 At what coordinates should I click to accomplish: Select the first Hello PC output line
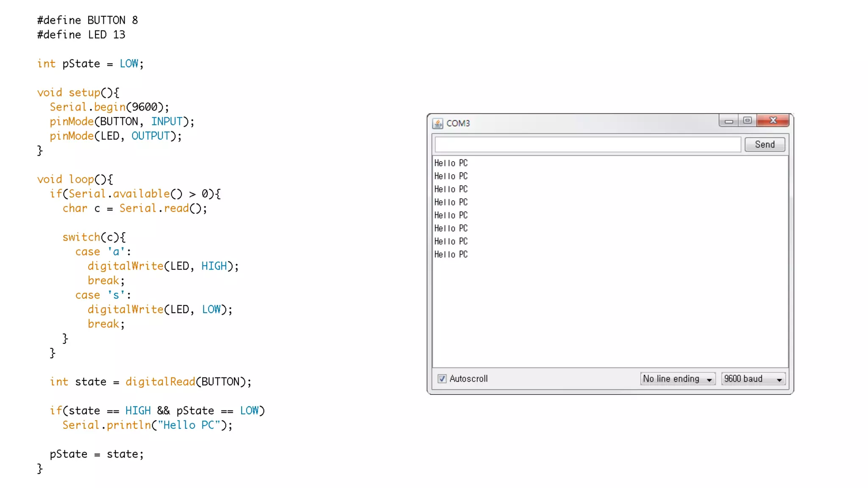point(451,163)
